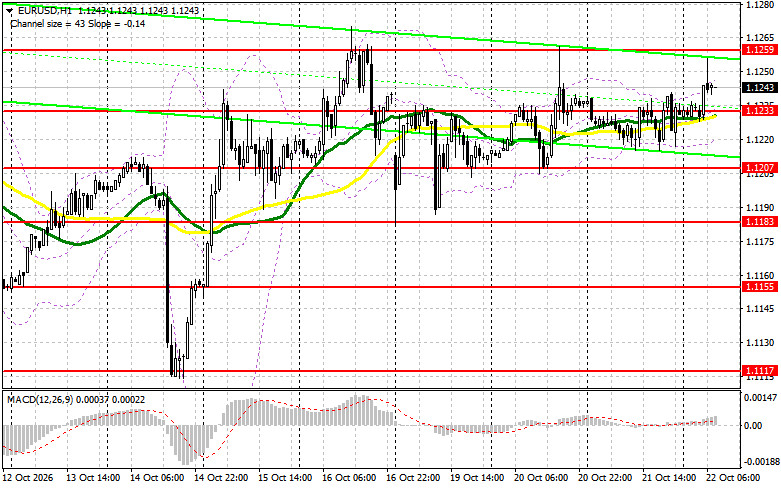Click the 1.1207 resistance level label
The height and width of the screenshot is (489, 781).
[x=760, y=168]
